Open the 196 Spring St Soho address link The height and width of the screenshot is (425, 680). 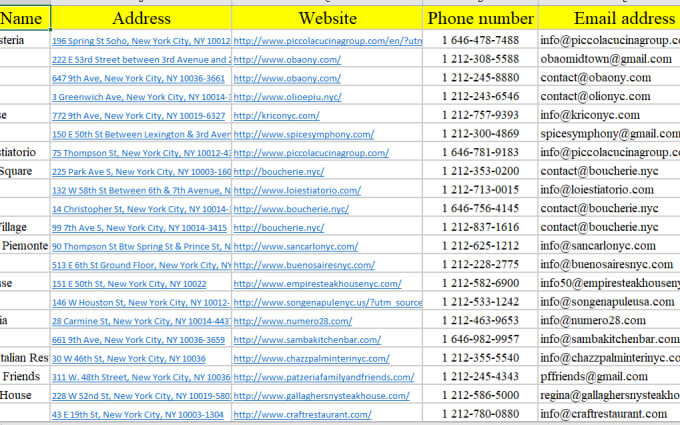coord(141,41)
